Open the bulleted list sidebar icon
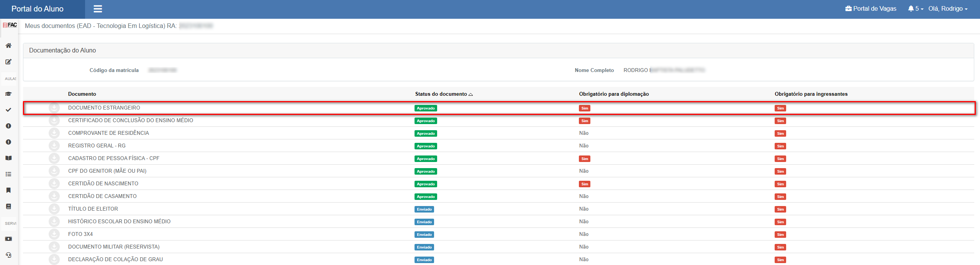 [8, 174]
